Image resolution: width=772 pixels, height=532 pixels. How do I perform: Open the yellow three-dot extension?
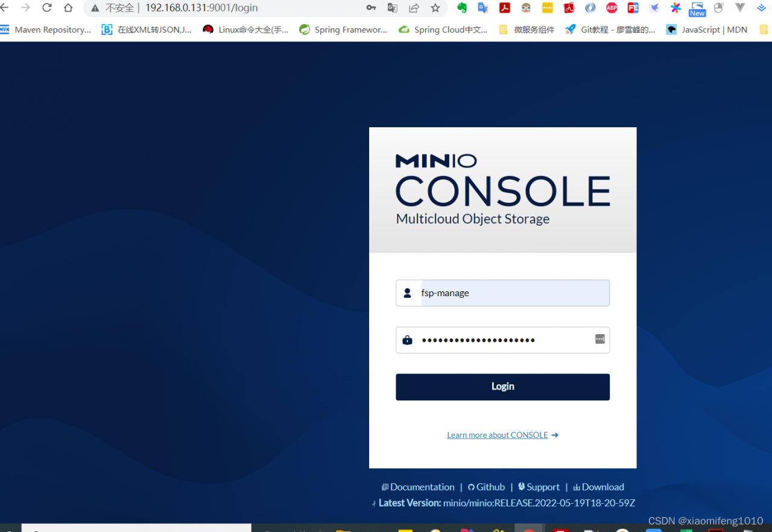548,8
